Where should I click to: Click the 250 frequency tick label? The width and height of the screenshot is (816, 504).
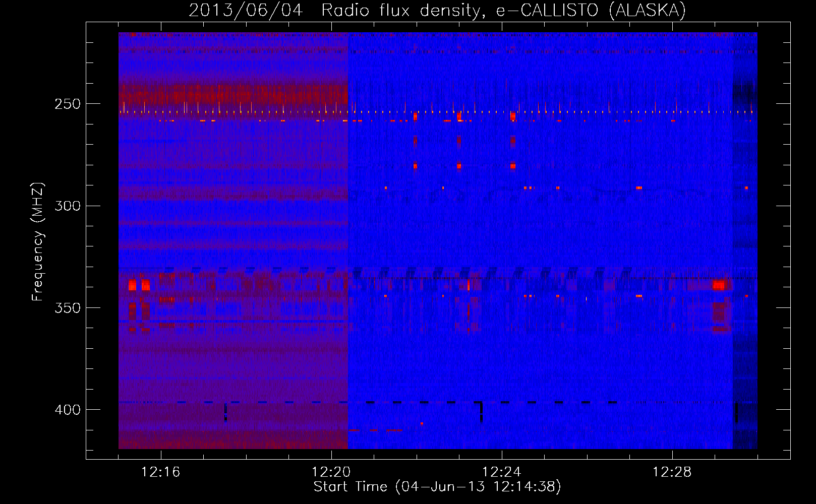(68, 104)
